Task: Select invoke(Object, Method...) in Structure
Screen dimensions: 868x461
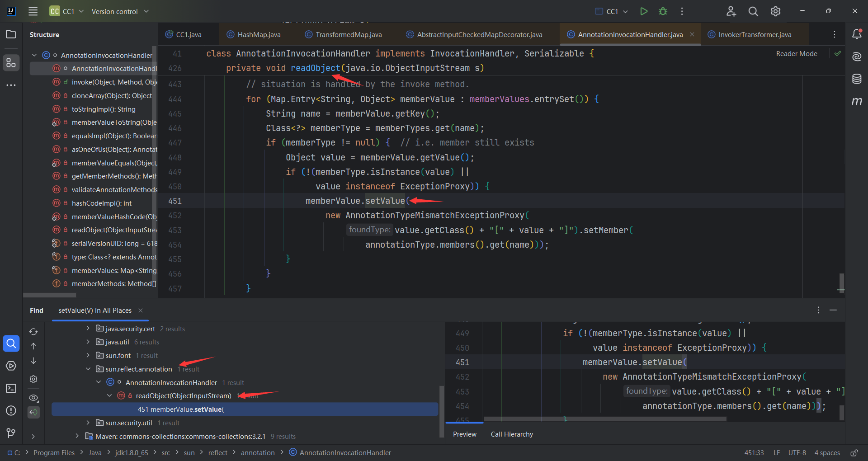Action: [94, 82]
